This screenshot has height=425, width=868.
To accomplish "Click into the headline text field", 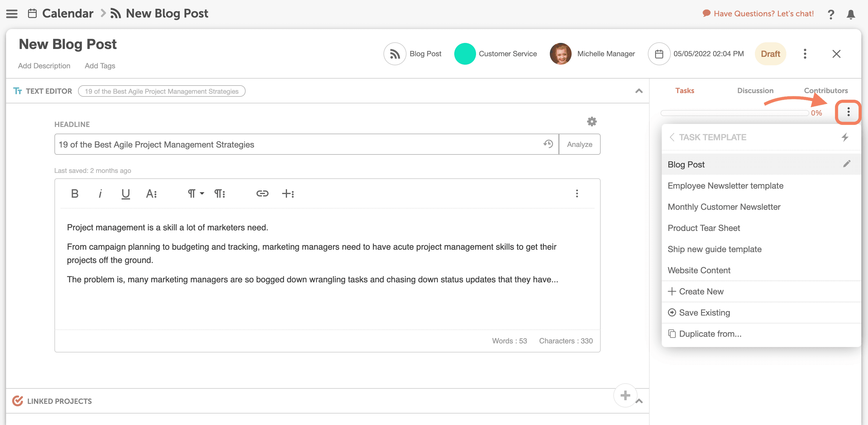I will click(296, 144).
